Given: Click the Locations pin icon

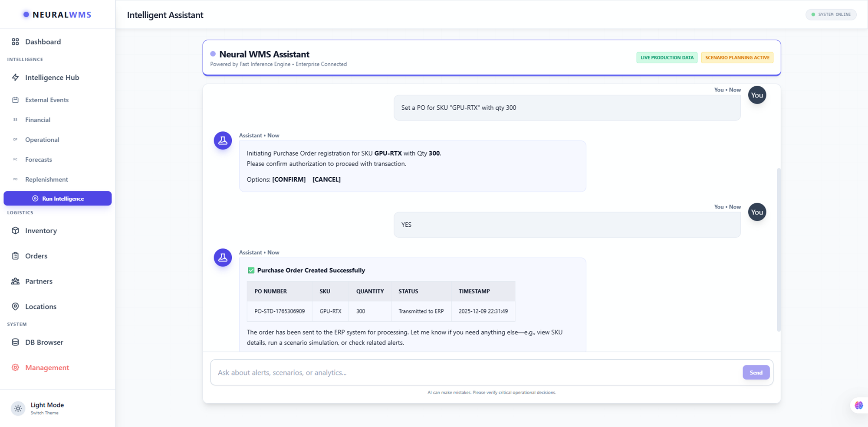Looking at the screenshot, I should click(15, 306).
